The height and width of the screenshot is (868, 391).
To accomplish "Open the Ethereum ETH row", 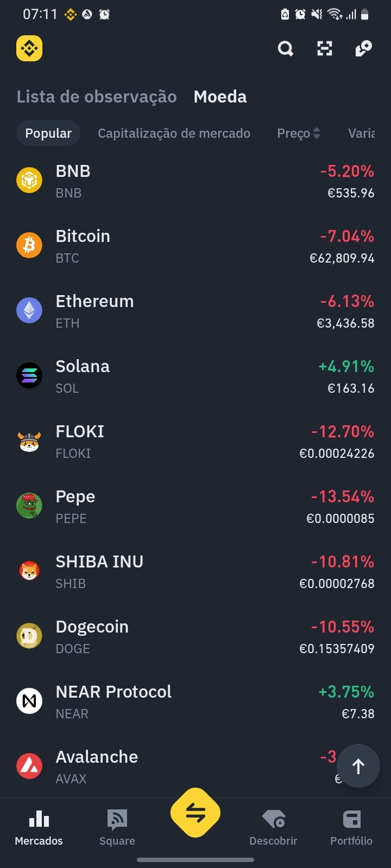I will (x=195, y=311).
